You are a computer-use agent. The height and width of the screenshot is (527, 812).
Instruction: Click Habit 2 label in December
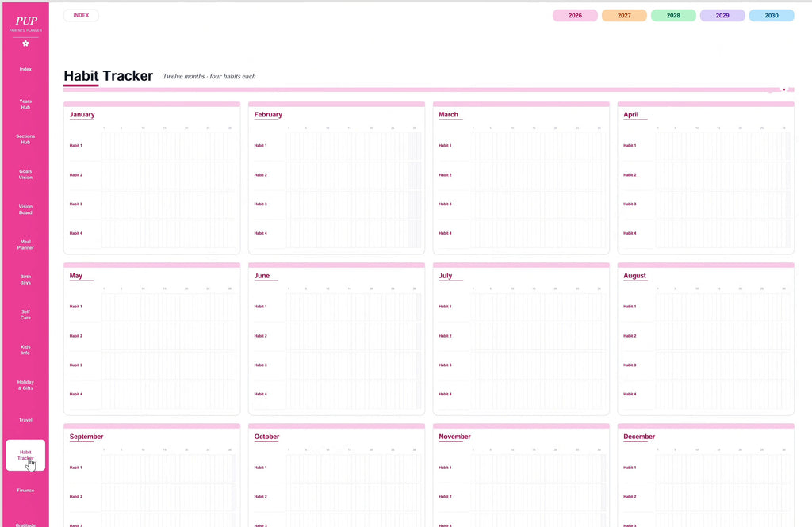click(630, 496)
